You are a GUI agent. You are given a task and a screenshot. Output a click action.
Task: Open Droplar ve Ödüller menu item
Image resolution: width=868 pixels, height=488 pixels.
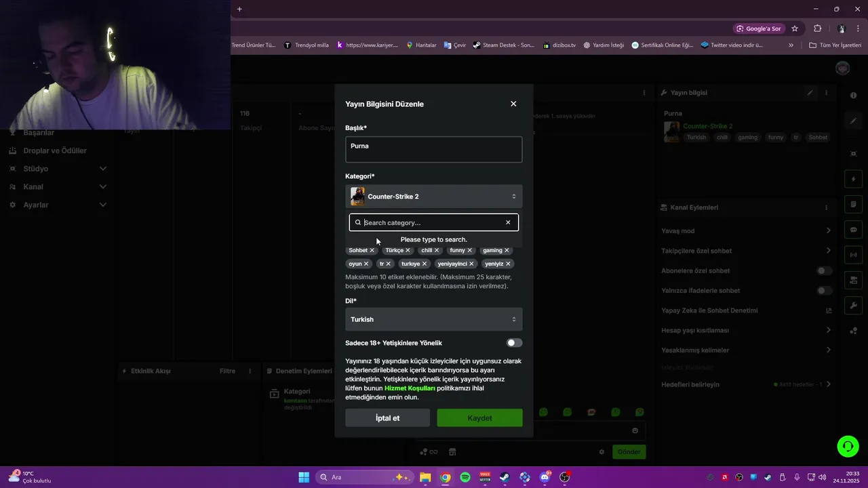pos(55,150)
